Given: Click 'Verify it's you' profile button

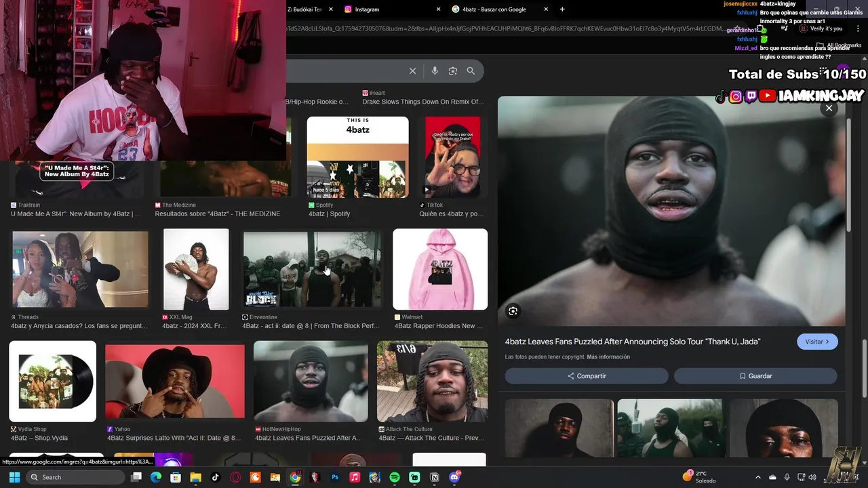Looking at the screenshot, I should tap(821, 28).
